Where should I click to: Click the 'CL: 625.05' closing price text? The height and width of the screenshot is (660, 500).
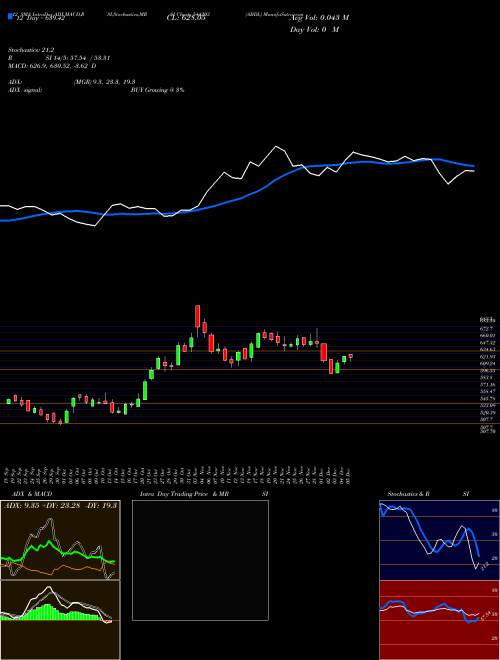coord(185,18)
